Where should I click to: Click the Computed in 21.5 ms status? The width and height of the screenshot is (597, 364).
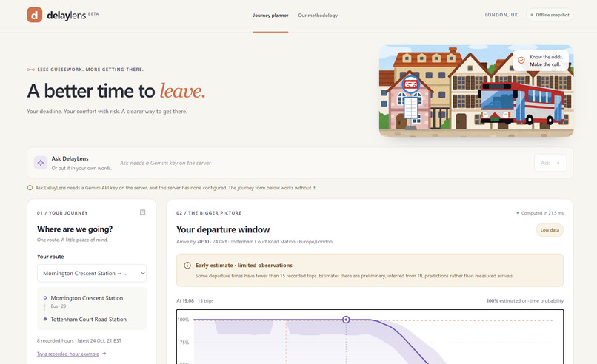pyautogui.click(x=540, y=213)
